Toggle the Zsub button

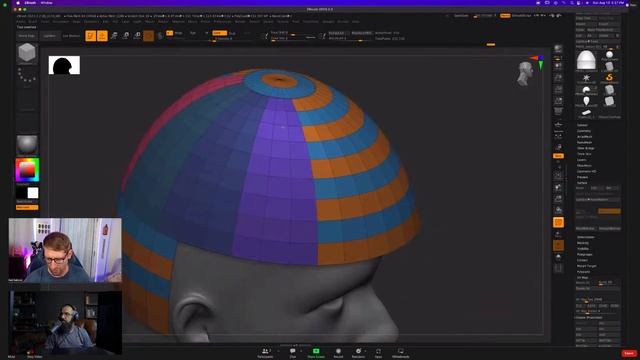(x=232, y=33)
